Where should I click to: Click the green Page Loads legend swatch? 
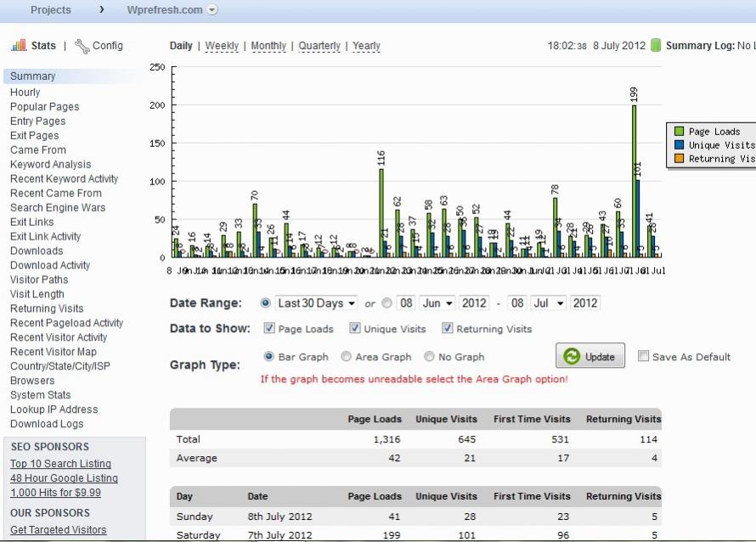[x=680, y=131]
